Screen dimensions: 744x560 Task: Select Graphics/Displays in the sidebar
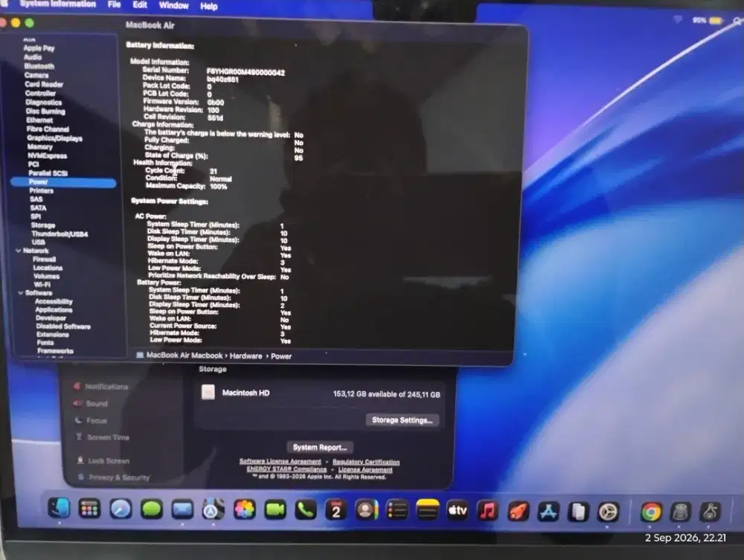(x=54, y=138)
